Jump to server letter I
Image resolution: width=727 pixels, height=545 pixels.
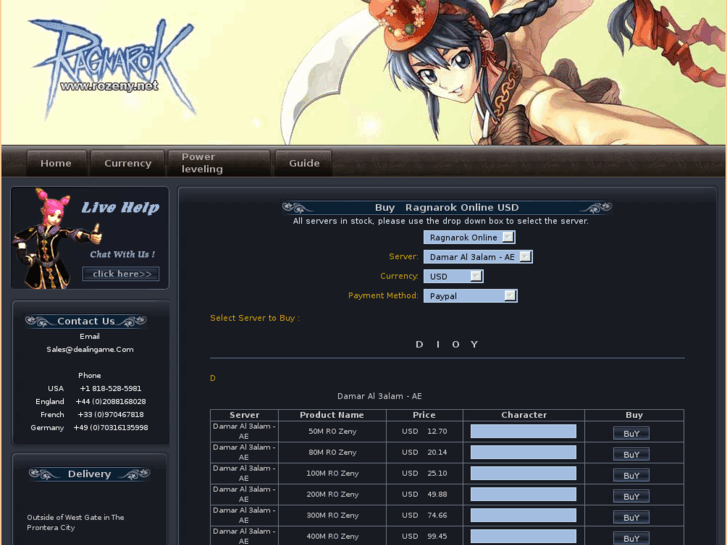(438, 345)
